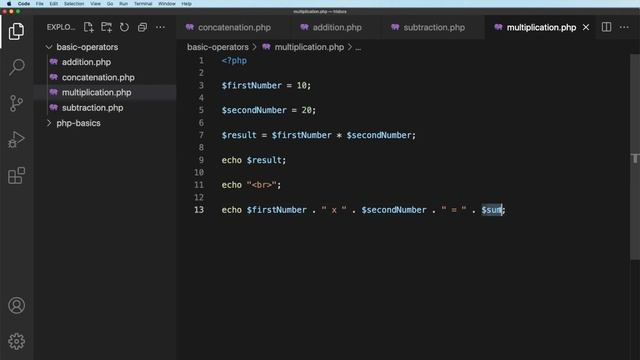The image size is (640, 360).
Task: Open the Apple menu
Action: pyautogui.click(x=9, y=4)
